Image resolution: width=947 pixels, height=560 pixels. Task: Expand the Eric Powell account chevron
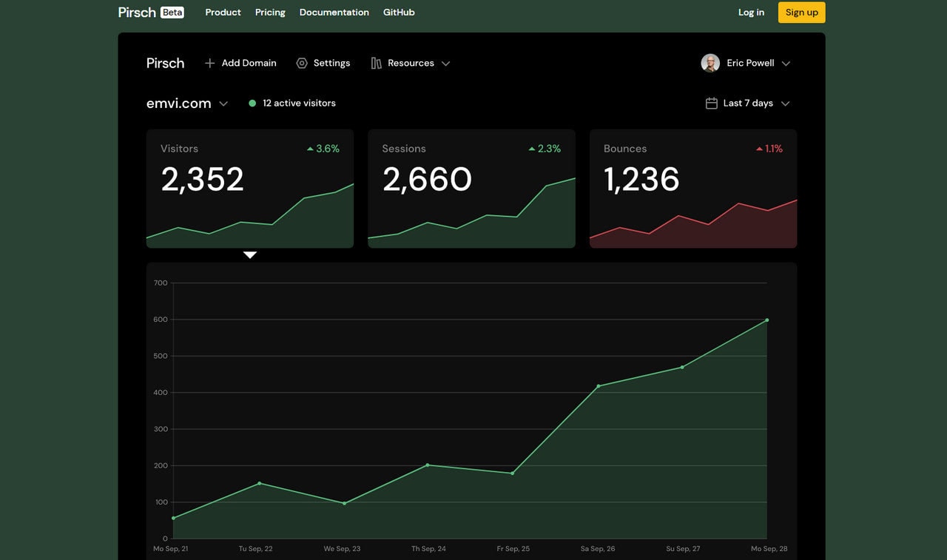click(786, 64)
